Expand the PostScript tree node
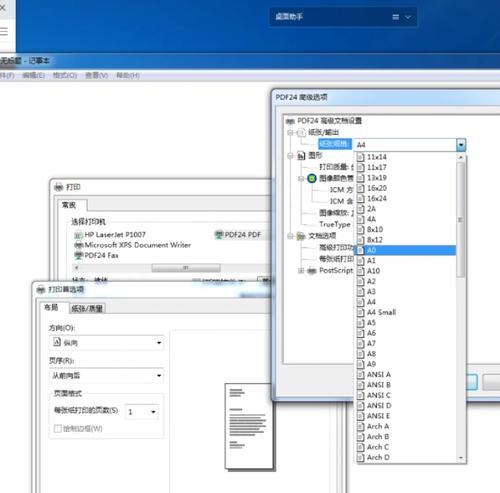This screenshot has height=493, width=500. pos(301,271)
